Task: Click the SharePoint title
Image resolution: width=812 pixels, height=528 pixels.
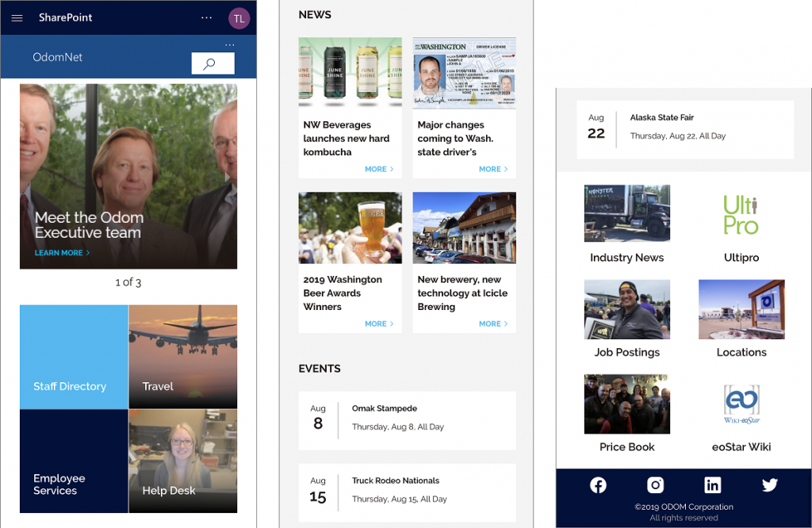Action: tap(65, 17)
